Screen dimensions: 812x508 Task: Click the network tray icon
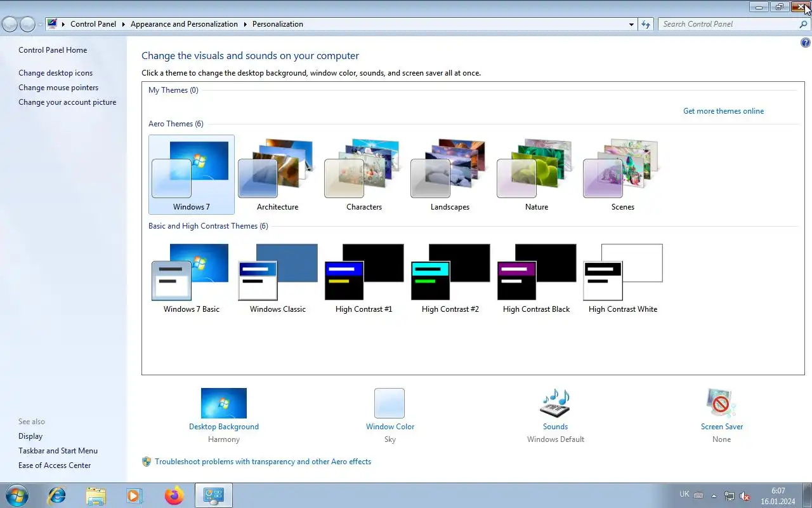pos(730,496)
